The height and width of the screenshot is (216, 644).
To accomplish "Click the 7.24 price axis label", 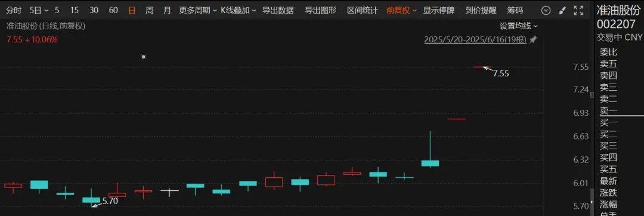I will click(581, 90).
